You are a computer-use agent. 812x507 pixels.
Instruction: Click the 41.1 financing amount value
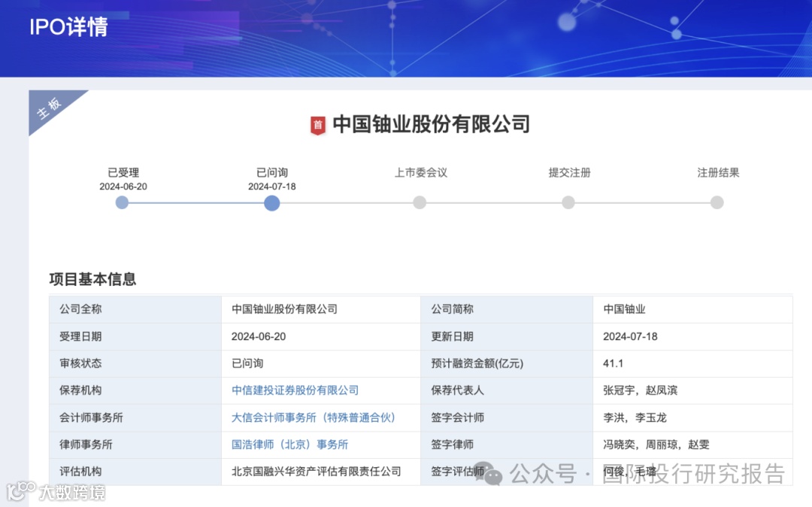click(x=614, y=363)
